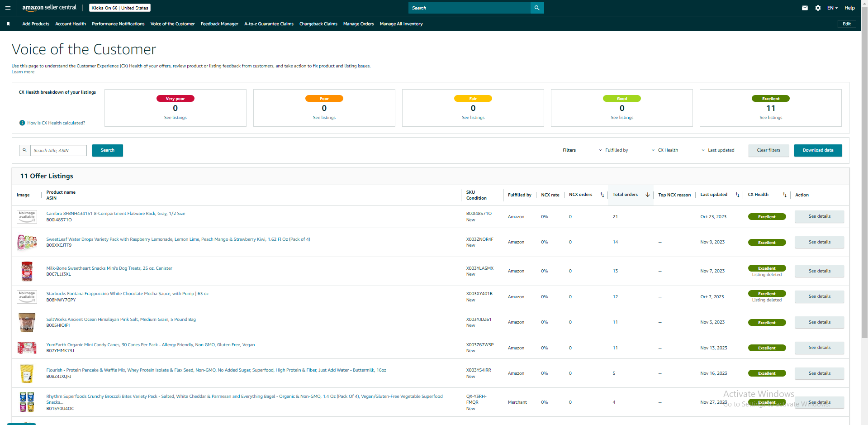This screenshot has width=868, height=425.
Task: See listings under Poor
Action: pyautogui.click(x=324, y=118)
